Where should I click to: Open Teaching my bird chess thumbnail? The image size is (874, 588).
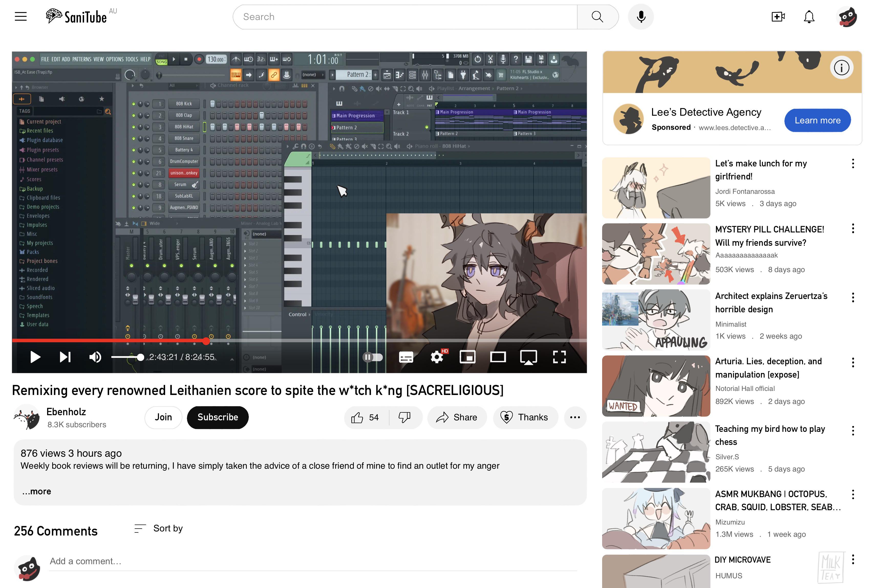[x=656, y=452]
